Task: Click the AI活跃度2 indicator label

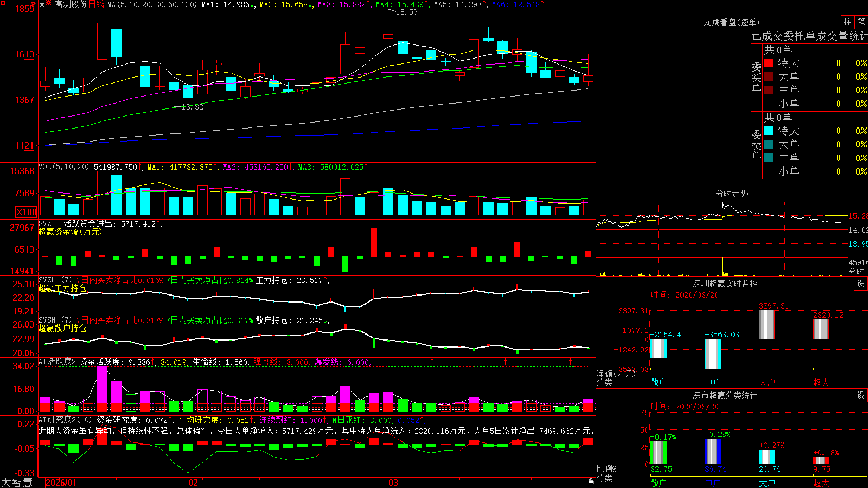Action: (x=57, y=362)
